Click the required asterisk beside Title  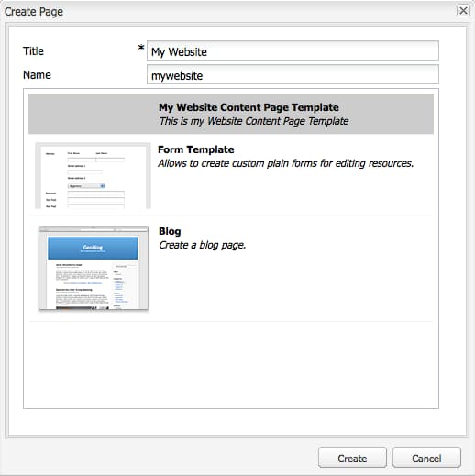(x=141, y=48)
